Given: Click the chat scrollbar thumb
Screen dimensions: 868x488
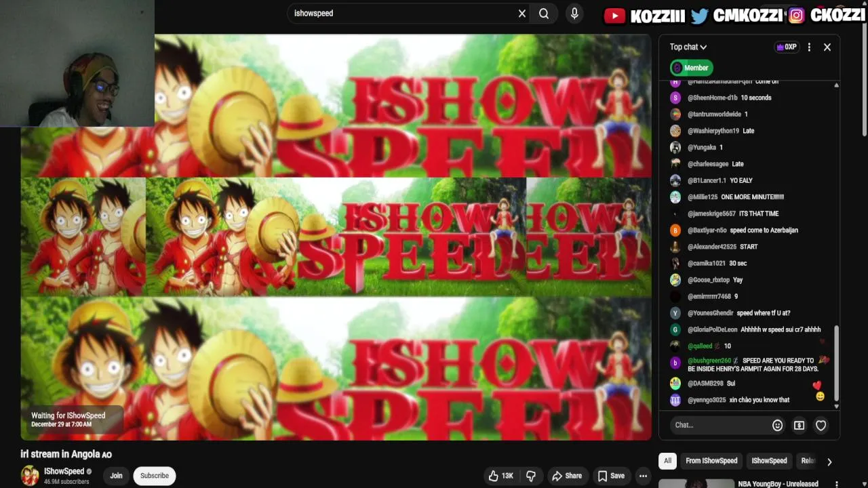Looking at the screenshot, I should point(836,363).
